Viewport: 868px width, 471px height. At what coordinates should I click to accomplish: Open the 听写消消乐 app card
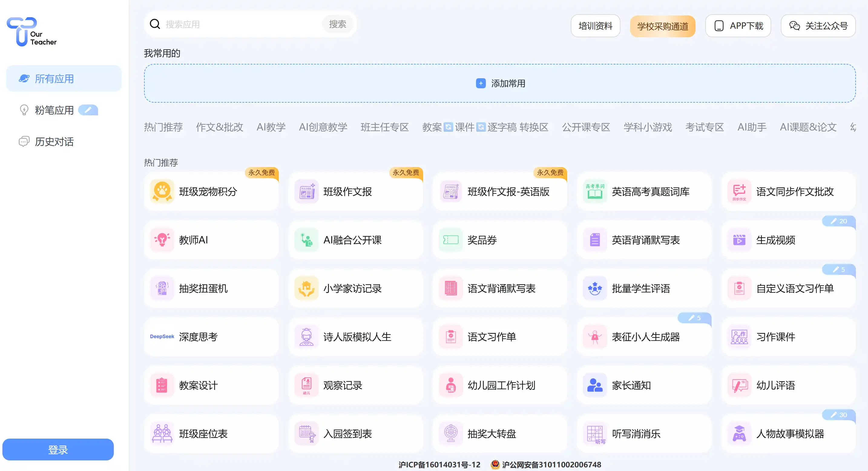click(x=644, y=433)
